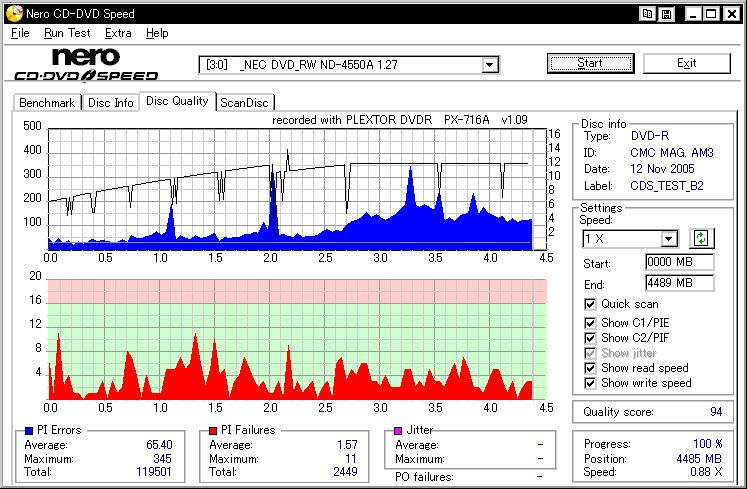Switch to the Disc Info tab

[111, 102]
